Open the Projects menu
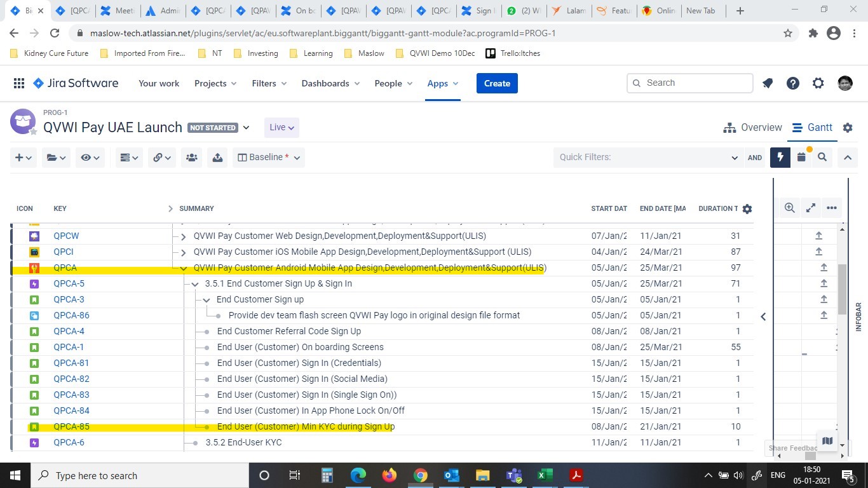 pyautogui.click(x=215, y=83)
